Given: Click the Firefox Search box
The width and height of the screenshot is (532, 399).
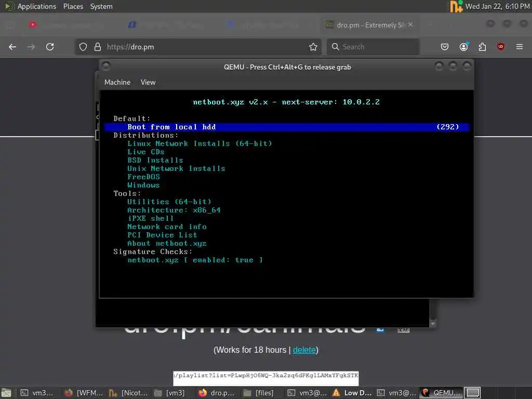Looking at the screenshot, I should tap(373, 47).
